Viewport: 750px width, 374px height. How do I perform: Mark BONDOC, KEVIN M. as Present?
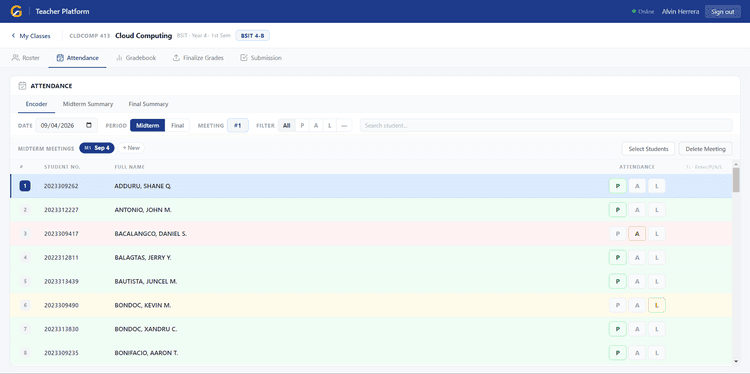point(618,305)
